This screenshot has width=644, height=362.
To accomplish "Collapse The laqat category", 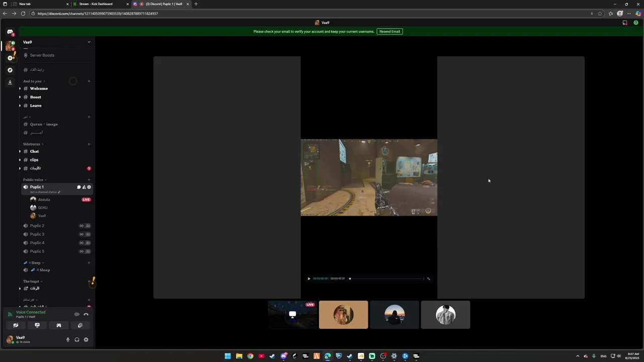I will tap(33, 282).
